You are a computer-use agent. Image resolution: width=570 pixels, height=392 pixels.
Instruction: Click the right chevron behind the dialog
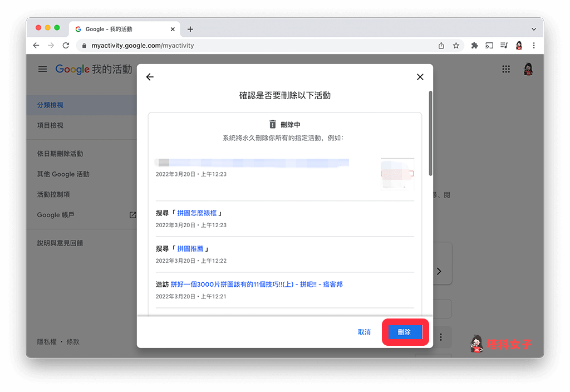pos(439,271)
